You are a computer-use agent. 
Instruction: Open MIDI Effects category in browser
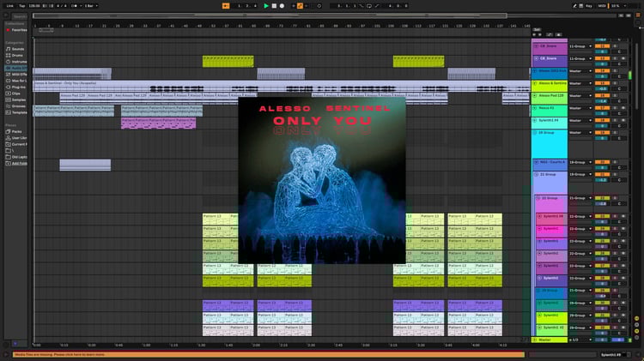[x=16, y=75]
